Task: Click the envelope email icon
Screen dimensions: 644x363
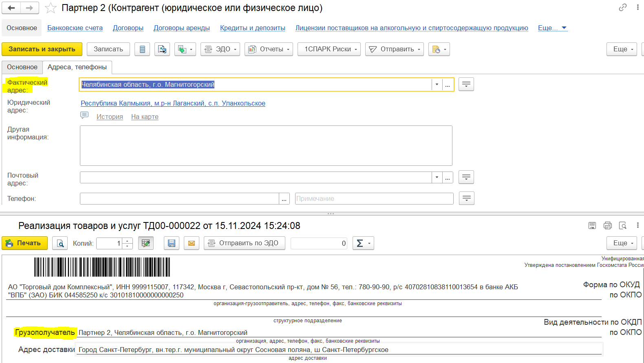Action: [x=191, y=243]
